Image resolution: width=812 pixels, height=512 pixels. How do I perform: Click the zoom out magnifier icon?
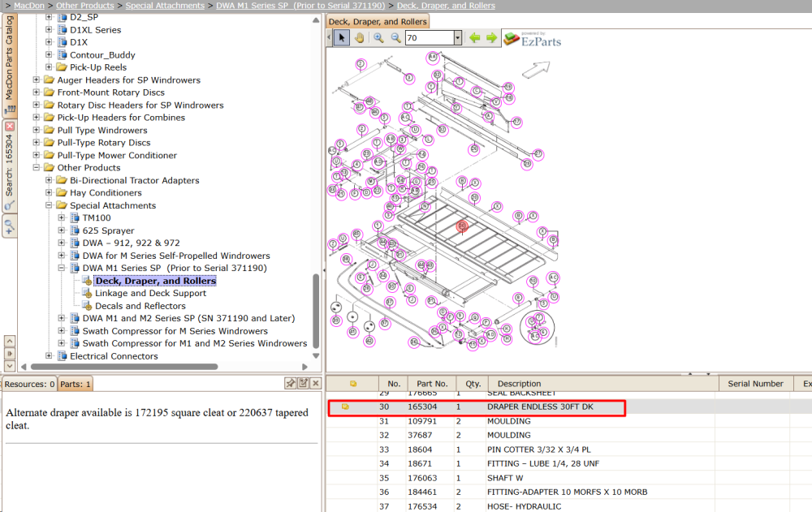pos(395,38)
